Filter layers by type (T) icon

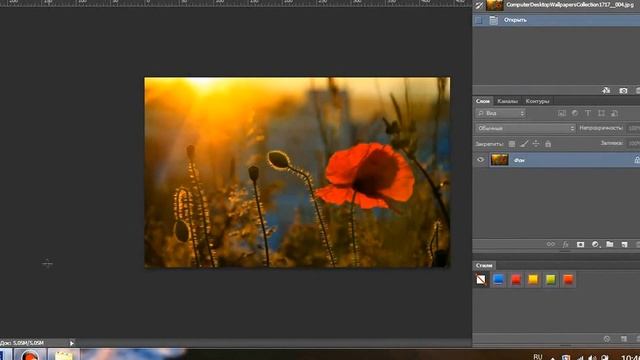pos(588,113)
